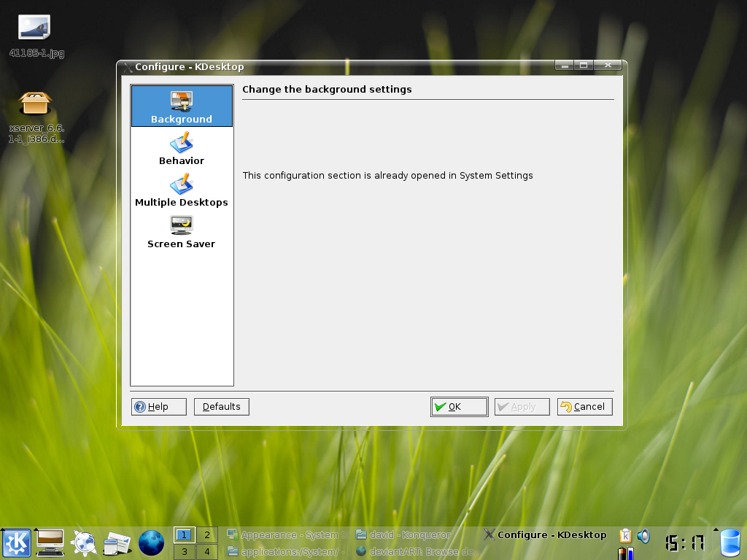The width and height of the screenshot is (747, 560).
Task: Cancel the Configure KDesktop dialog
Action: [585, 407]
